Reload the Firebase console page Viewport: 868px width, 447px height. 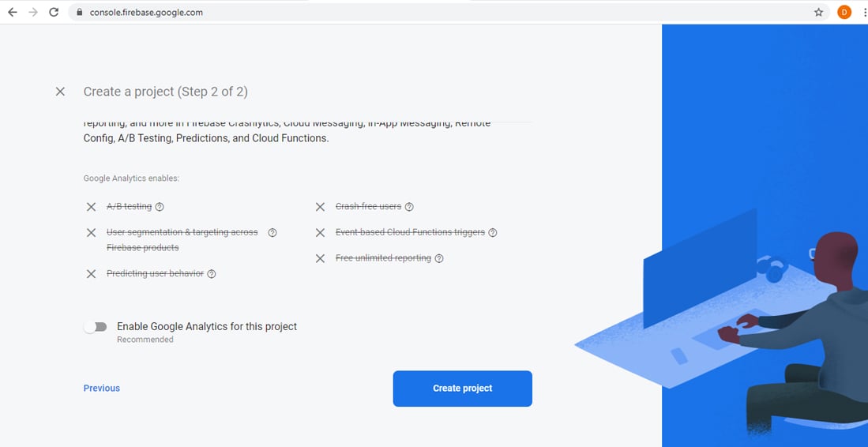click(x=54, y=12)
